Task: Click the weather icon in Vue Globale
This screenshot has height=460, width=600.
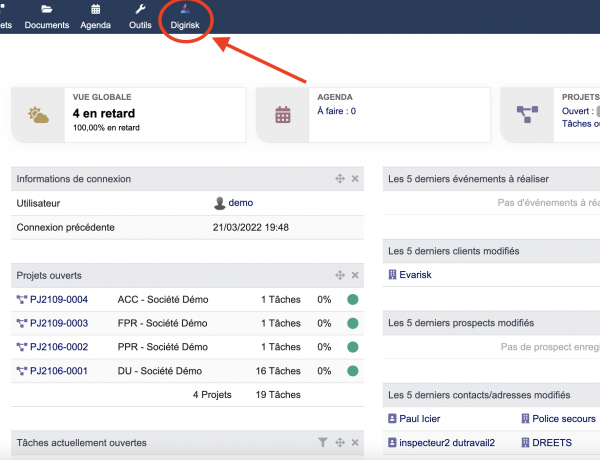Action: [38, 115]
